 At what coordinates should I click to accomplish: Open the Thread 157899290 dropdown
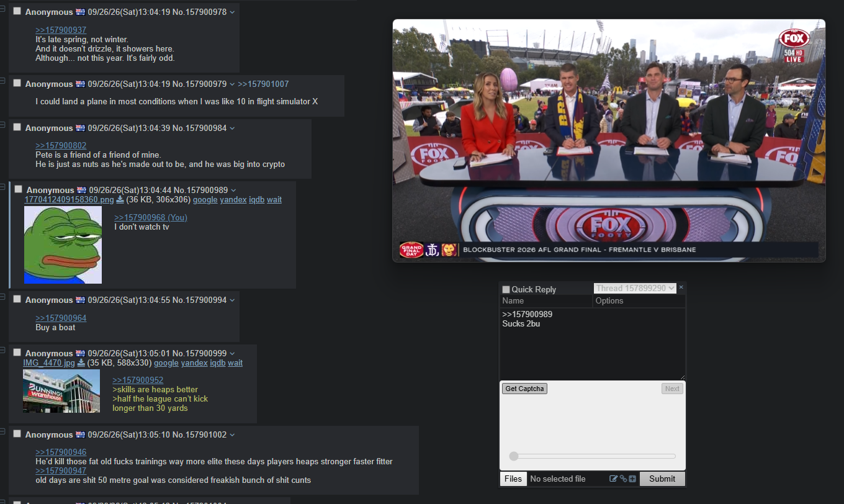tap(635, 288)
